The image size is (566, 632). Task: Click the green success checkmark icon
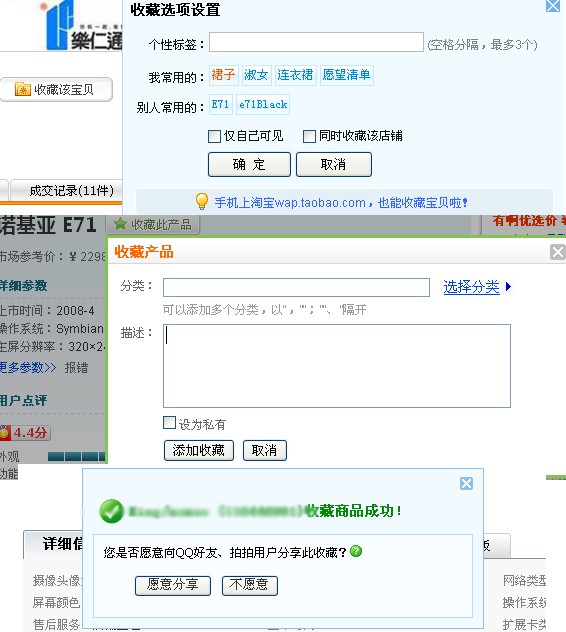point(112,511)
